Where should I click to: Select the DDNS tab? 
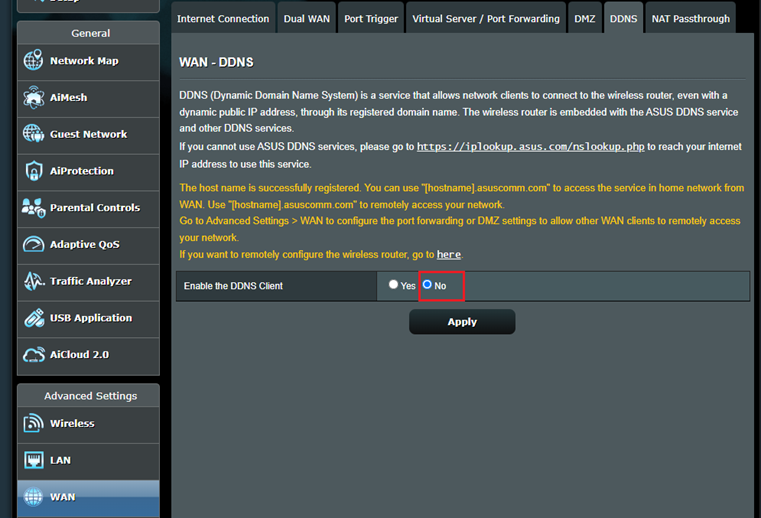[624, 18]
